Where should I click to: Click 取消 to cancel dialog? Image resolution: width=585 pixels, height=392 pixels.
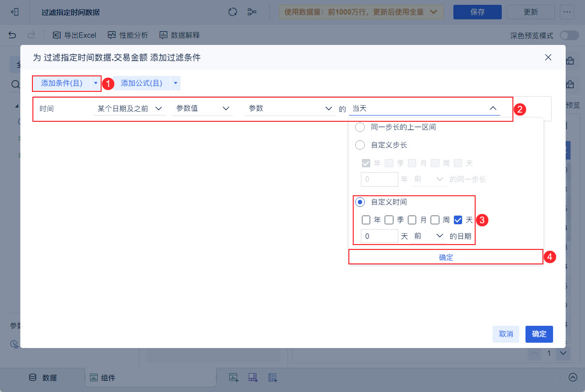pos(506,334)
